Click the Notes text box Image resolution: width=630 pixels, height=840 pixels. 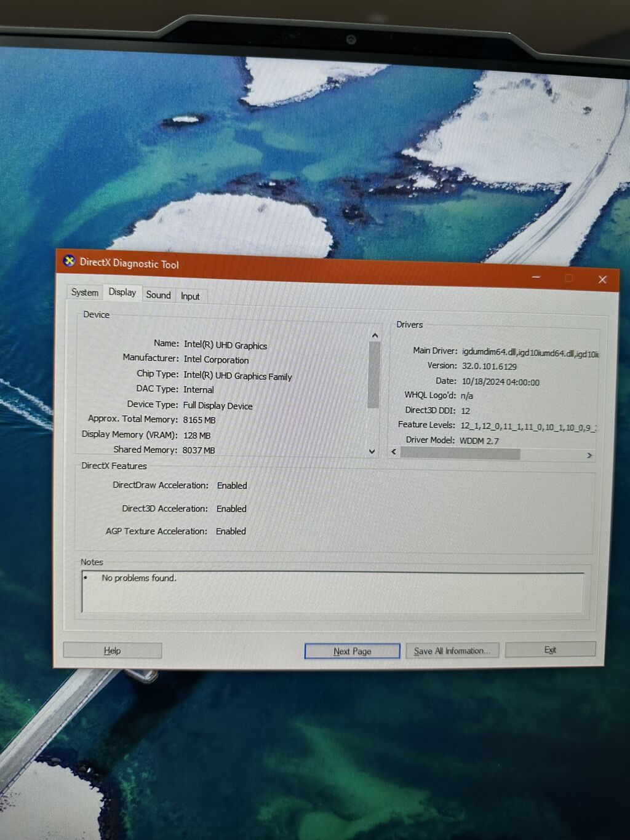click(332, 592)
